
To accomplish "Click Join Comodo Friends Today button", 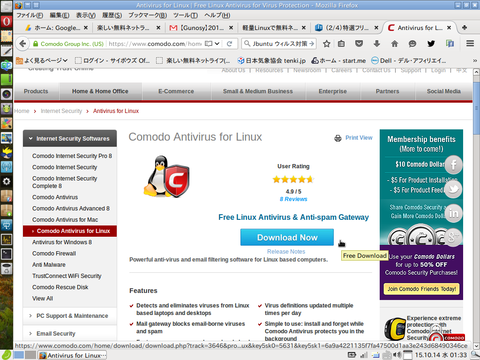I will pyautogui.click(x=421, y=289).
